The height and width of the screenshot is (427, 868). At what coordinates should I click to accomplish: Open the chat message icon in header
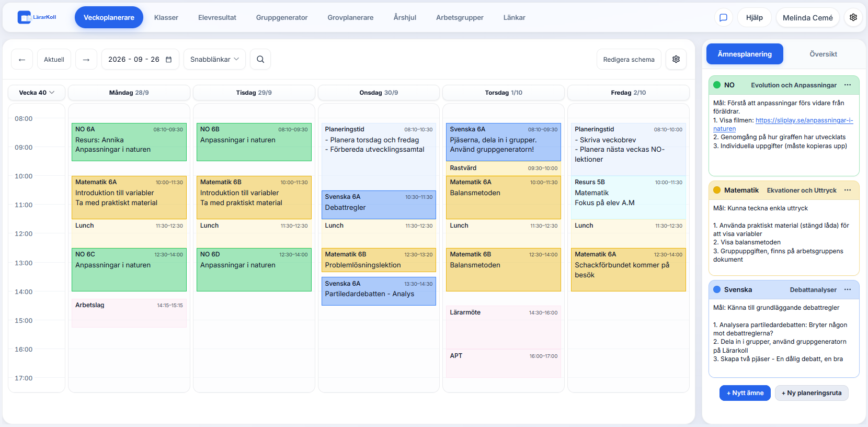(724, 18)
